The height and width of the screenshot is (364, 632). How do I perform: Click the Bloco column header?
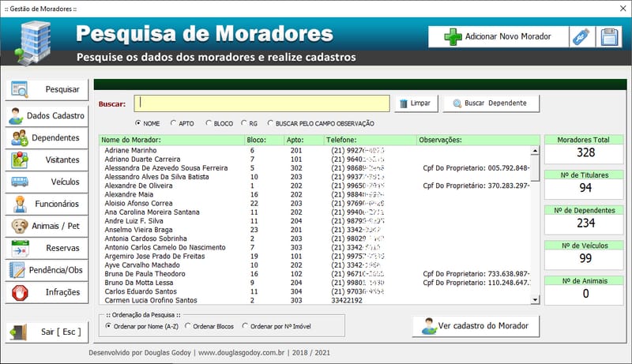pos(264,140)
